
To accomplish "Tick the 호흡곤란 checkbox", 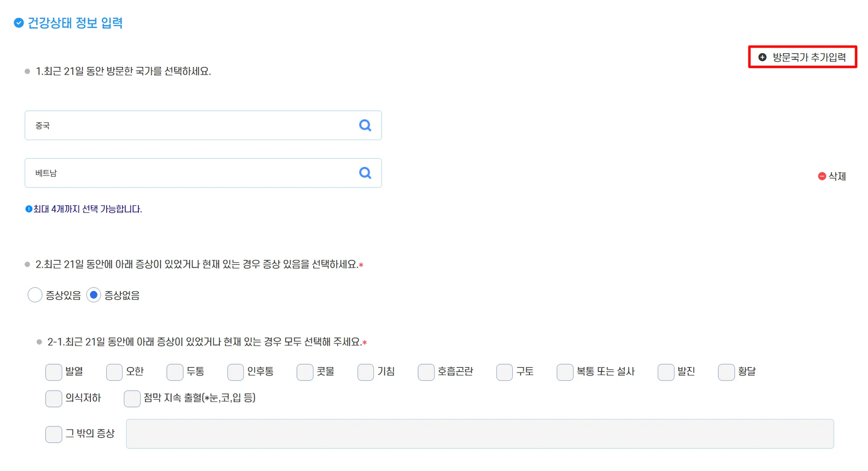I will [426, 372].
